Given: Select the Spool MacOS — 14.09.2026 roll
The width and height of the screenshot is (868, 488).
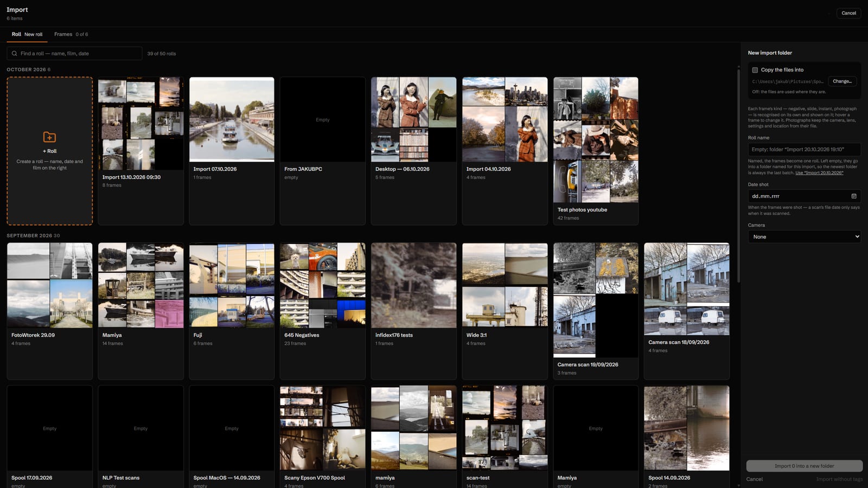Looking at the screenshot, I should click(232, 436).
